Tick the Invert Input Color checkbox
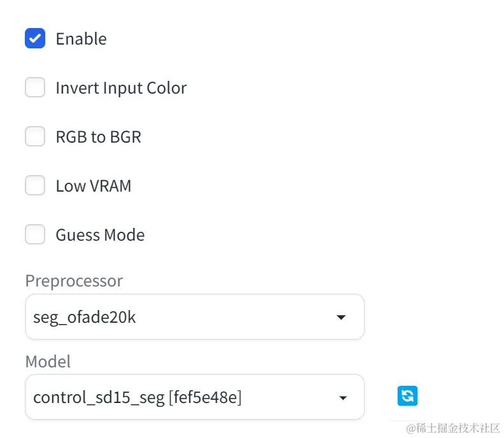This screenshot has width=504, height=438. click(x=35, y=87)
